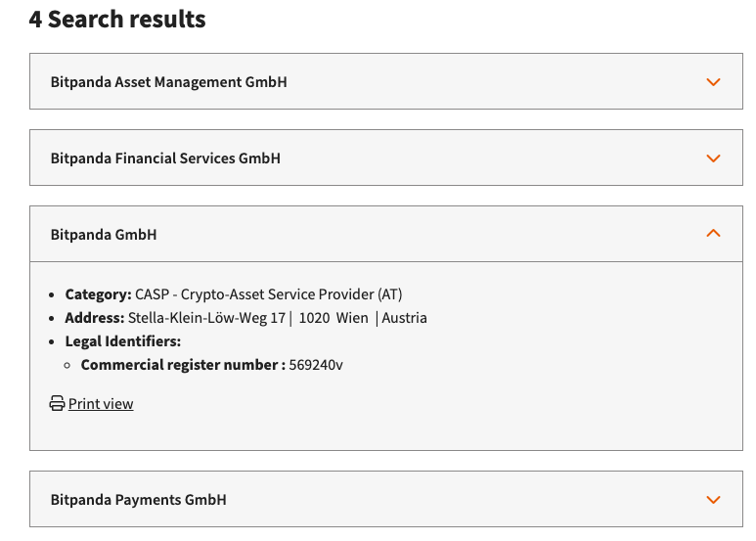The image size is (756, 541).
Task: Click the Legal Identifiers label
Action: 123,341
